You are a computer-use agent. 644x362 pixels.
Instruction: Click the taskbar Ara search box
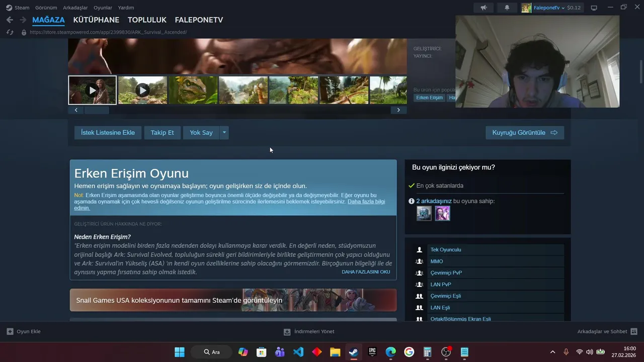[212, 352]
